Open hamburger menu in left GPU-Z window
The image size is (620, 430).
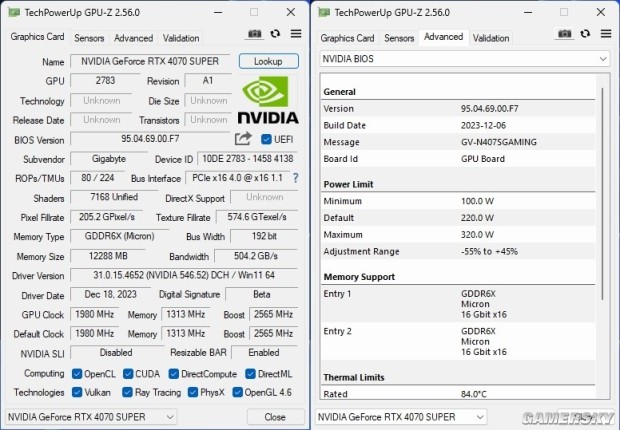(296, 34)
